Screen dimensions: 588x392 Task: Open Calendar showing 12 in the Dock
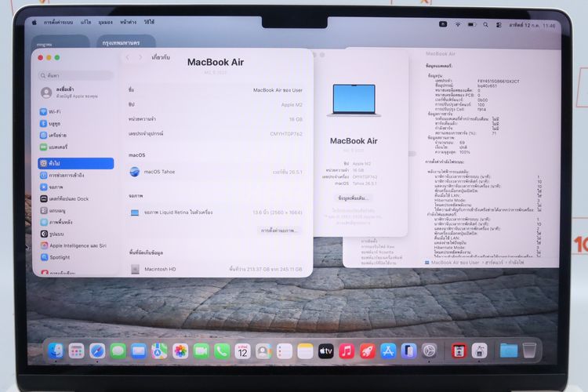(x=242, y=351)
